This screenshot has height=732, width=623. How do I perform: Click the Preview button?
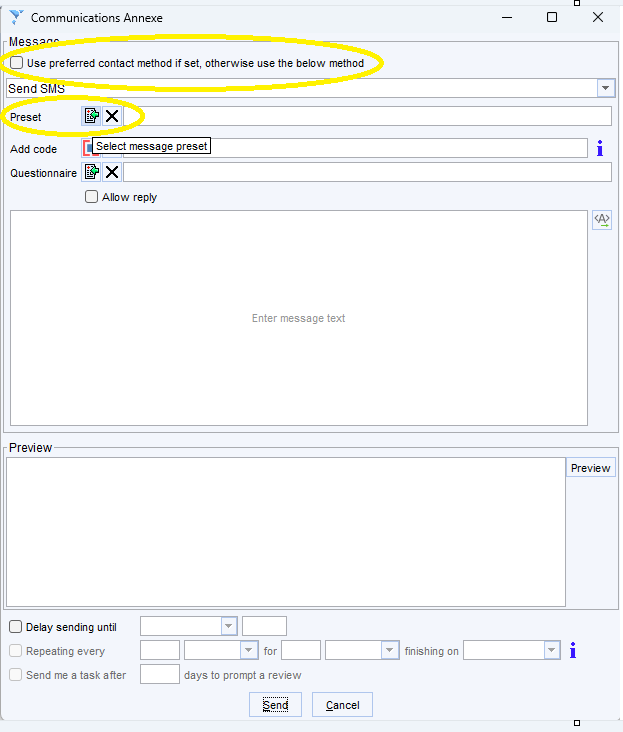(590, 468)
